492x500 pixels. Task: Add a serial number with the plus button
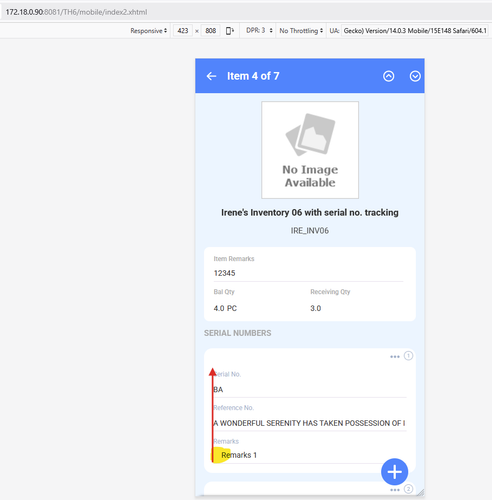coord(394,472)
